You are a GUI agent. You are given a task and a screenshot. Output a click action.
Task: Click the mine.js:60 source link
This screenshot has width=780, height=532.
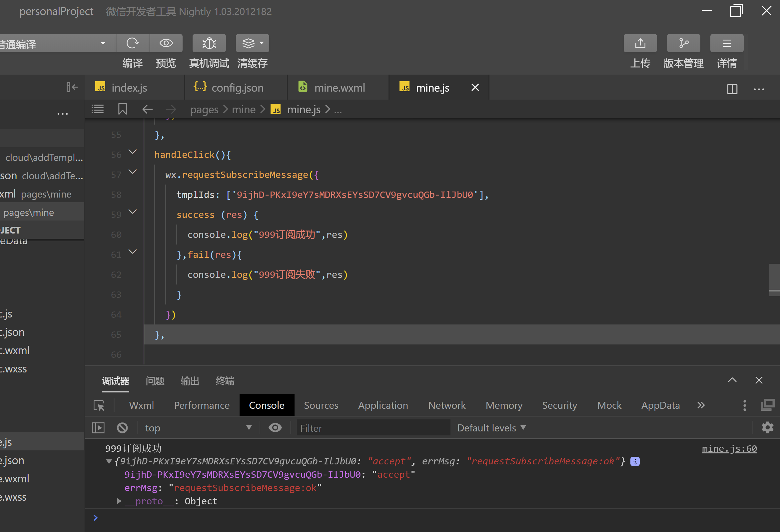tap(729, 448)
